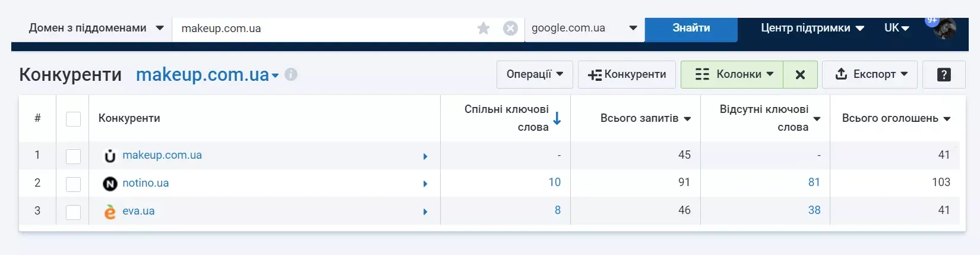Open Всього оголошень column filter
This screenshot has height=255, width=980.
coord(947,119)
